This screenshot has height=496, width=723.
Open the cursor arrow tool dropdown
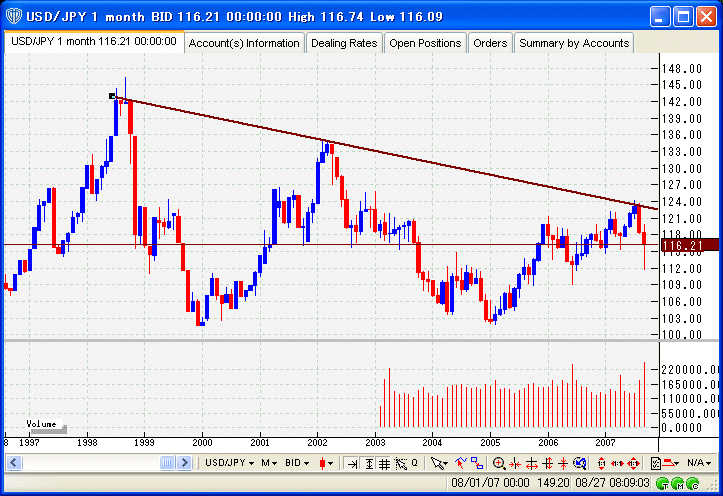click(439, 463)
